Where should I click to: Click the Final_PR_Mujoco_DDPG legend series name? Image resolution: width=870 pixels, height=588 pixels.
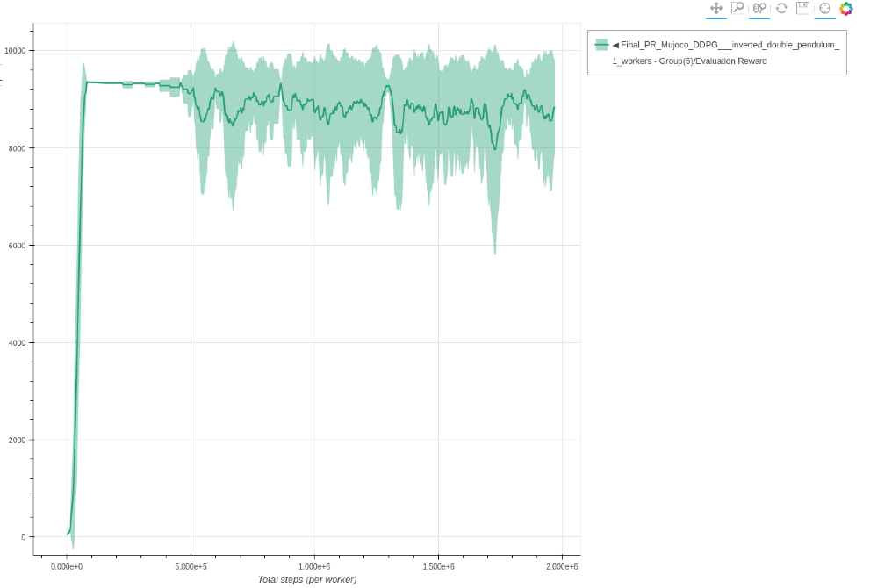click(730, 45)
